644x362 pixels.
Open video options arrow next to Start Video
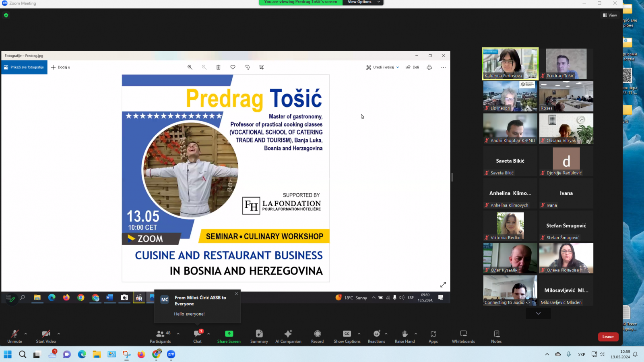coord(59,333)
